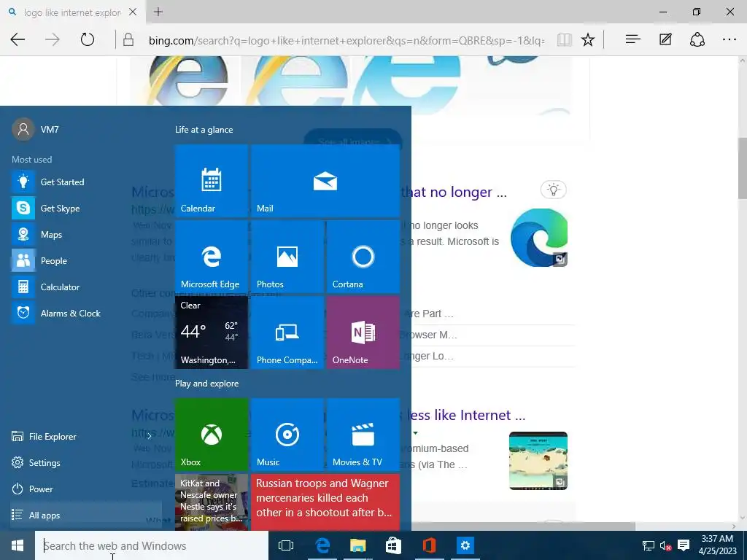Add page to favorites with star

click(x=588, y=39)
